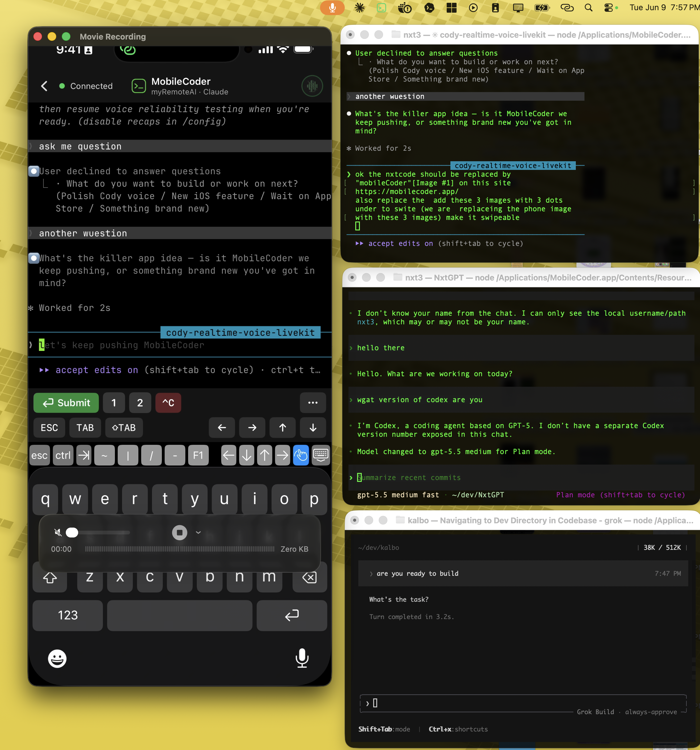Tap the dash accessory key

pos(175,455)
